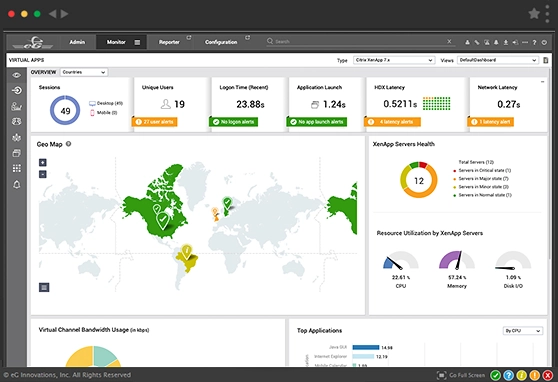Zoom out on the Geo Map
The height and width of the screenshot is (382, 558).
43,174
